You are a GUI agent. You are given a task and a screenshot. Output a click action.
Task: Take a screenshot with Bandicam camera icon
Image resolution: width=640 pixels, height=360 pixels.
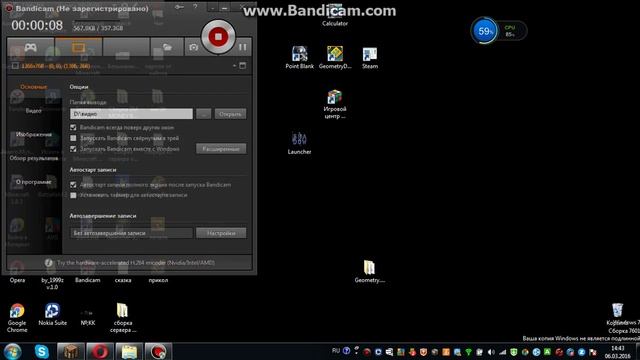tap(193, 47)
